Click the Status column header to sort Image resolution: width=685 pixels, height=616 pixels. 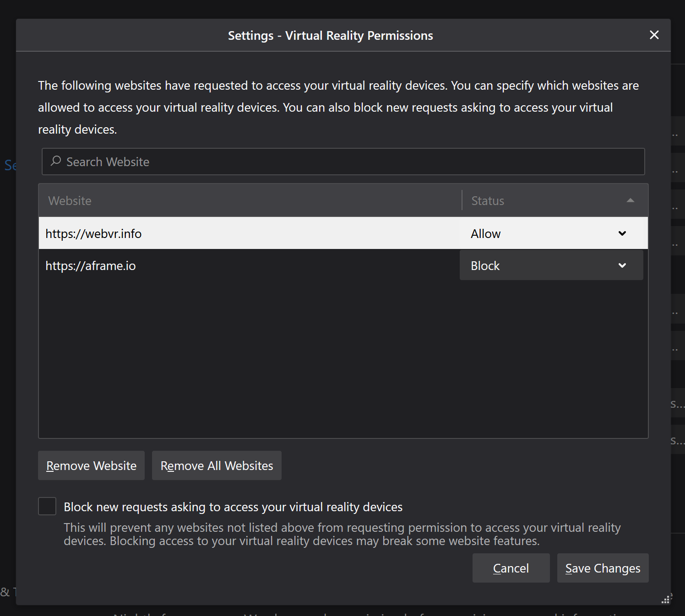(487, 200)
